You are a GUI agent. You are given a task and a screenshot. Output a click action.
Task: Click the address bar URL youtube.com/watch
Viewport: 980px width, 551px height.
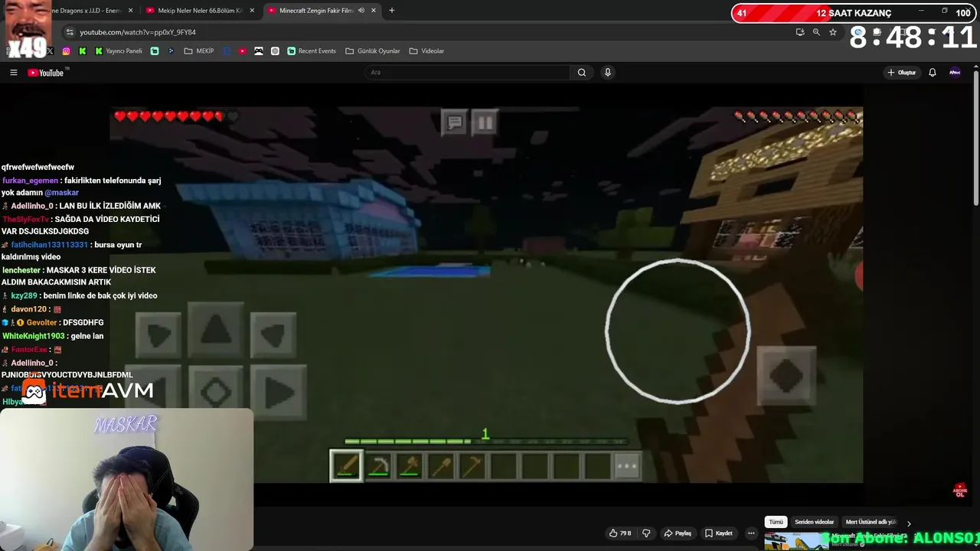138,32
